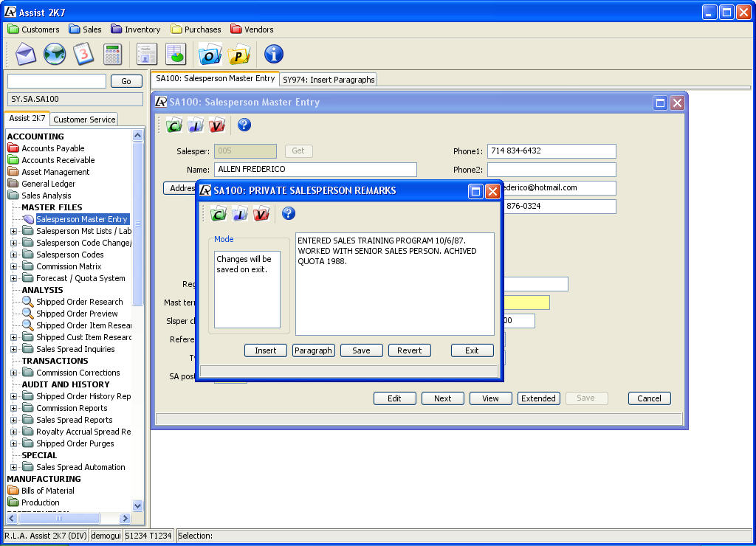The image size is (756, 546).
Task: Open the contact card toolbar icon
Action: pyautogui.click(x=147, y=54)
